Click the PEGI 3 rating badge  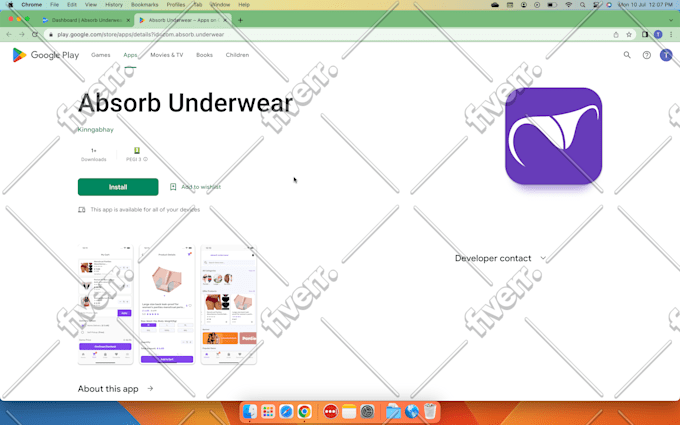tap(137, 150)
